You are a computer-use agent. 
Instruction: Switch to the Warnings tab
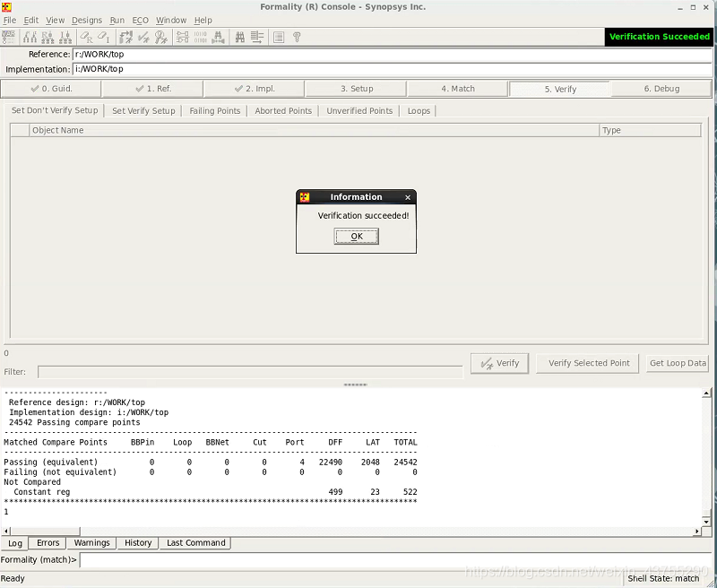tap(92, 542)
